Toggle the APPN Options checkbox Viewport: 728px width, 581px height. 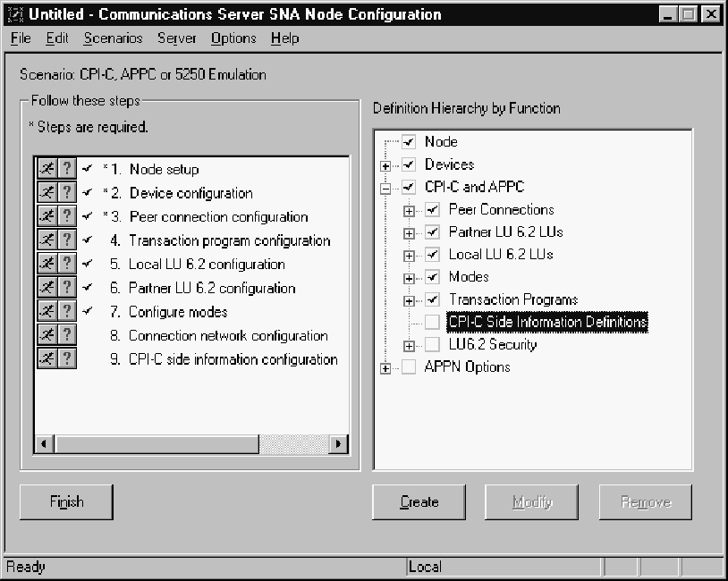pos(409,367)
